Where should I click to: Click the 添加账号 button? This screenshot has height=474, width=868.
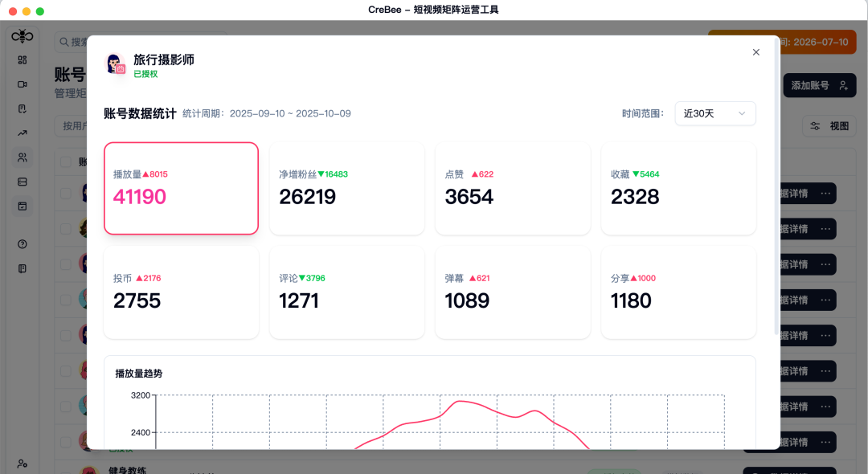pyautogui.click(x=819, y=86)
